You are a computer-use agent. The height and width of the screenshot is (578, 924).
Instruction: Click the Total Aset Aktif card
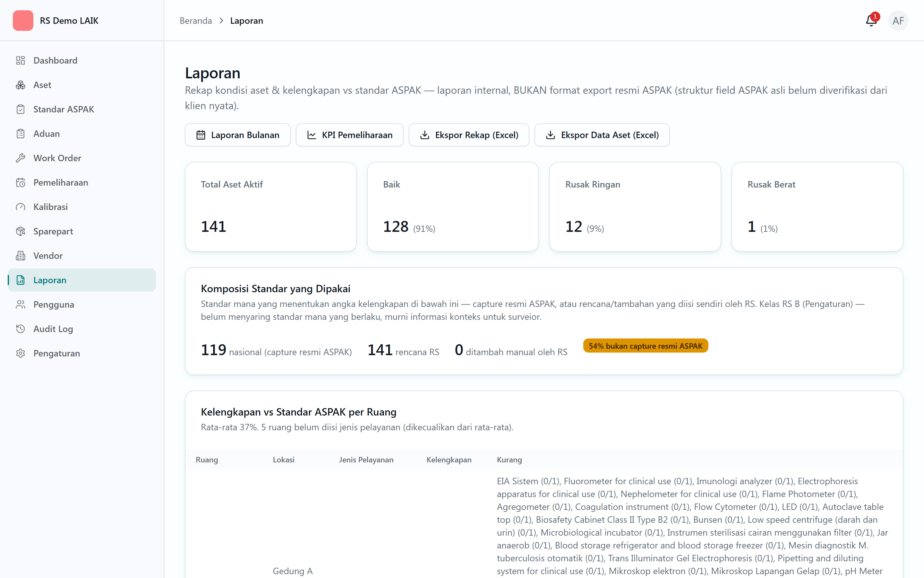coord(271,207)
